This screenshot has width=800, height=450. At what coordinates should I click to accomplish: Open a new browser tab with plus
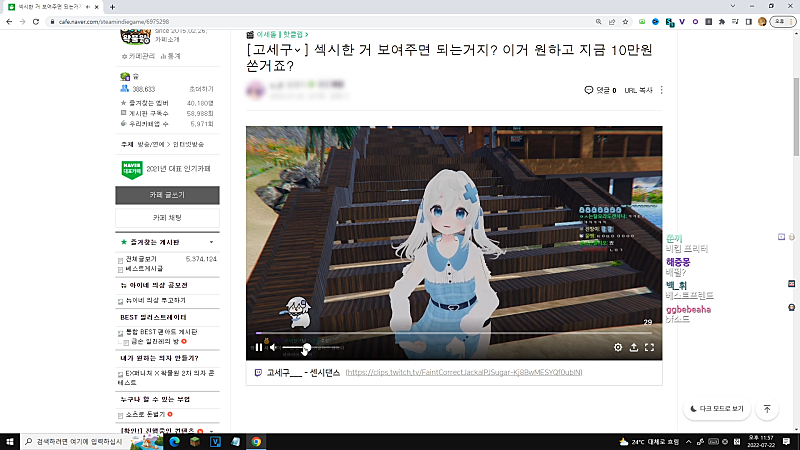(112, 7)
